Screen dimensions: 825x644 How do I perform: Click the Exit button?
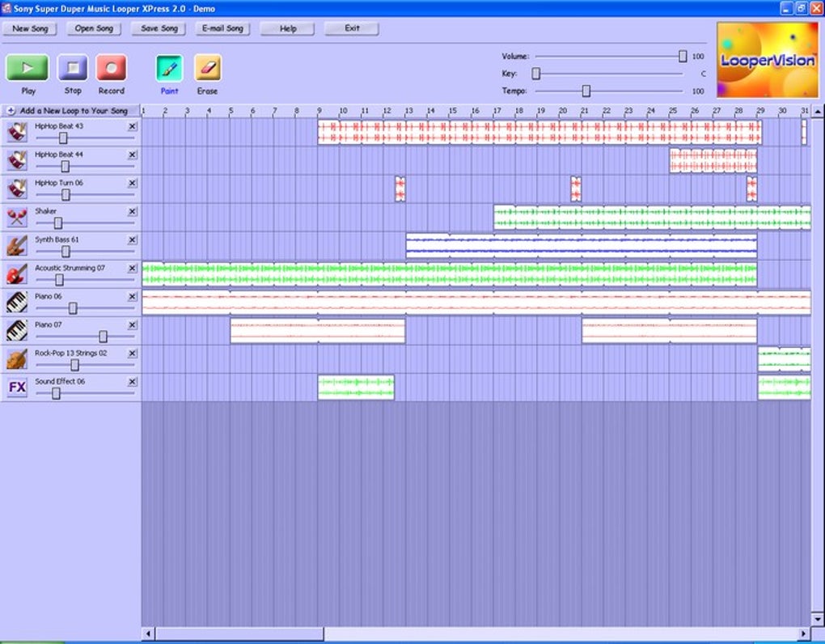352,28
